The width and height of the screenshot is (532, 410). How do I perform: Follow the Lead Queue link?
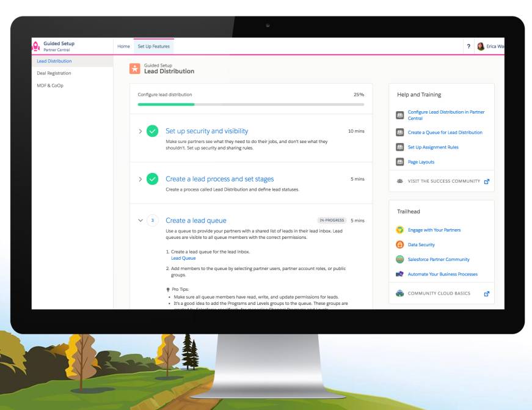[183, 258]
